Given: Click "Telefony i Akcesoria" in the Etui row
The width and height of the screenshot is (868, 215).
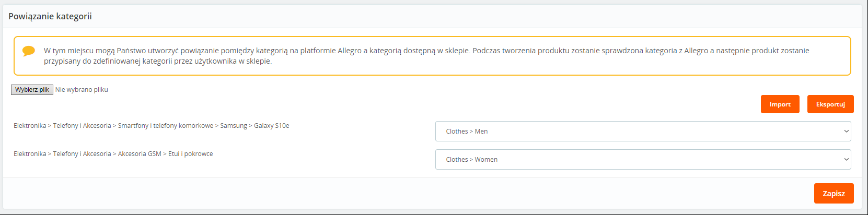Looking at the screenshot, I should point(82,154).
